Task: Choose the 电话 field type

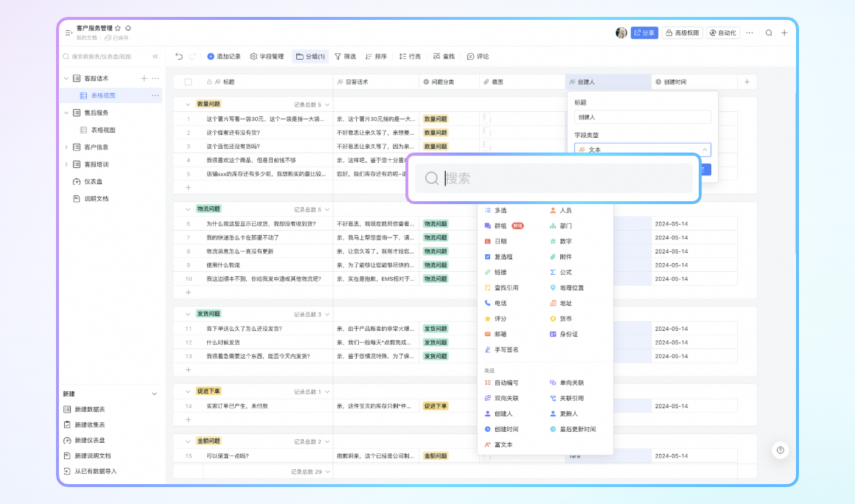Action: pyautogui.click(x=495, y=303)
